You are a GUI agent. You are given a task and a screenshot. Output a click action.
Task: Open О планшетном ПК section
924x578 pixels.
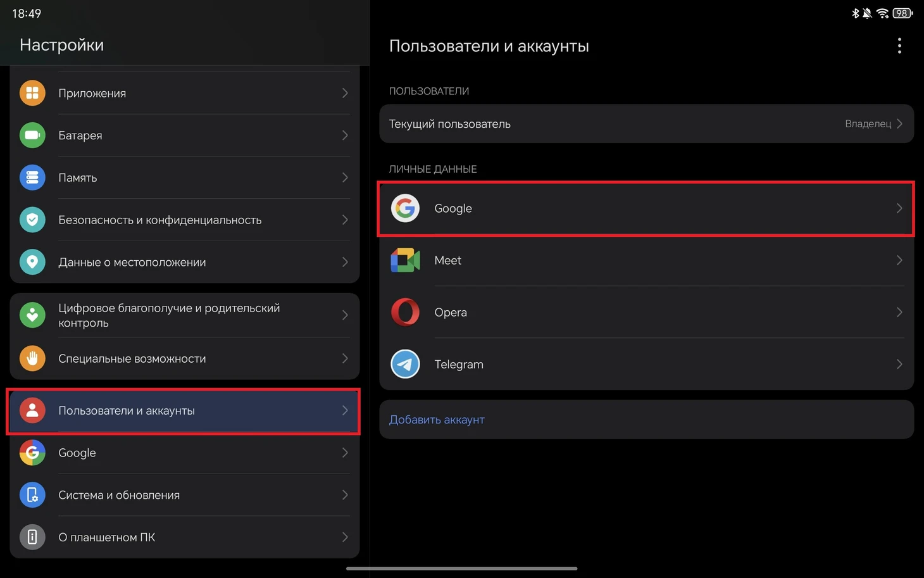click(x=184, y=537)
